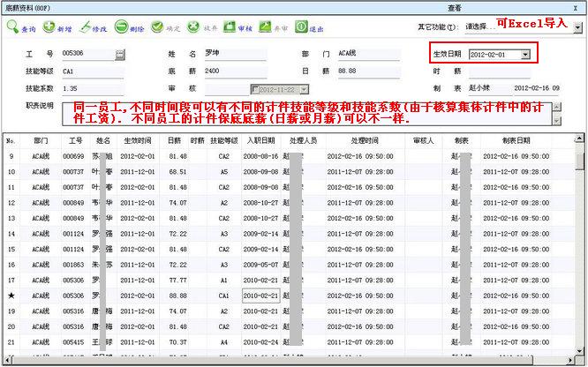Expand the 生效日期 date picker
The image size is (588, 367).
(525, 55)
